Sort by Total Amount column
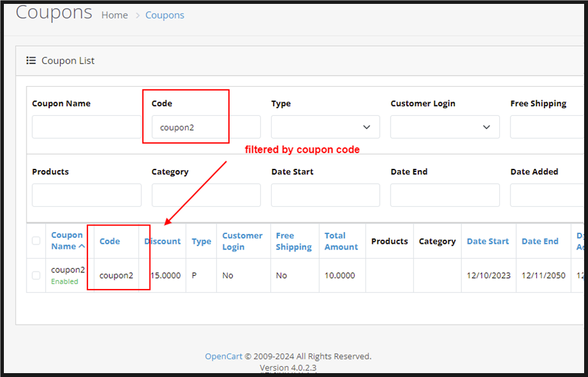The height and width of the screenshot is (377, 588). pyautogui.click(x=341, y=241)
